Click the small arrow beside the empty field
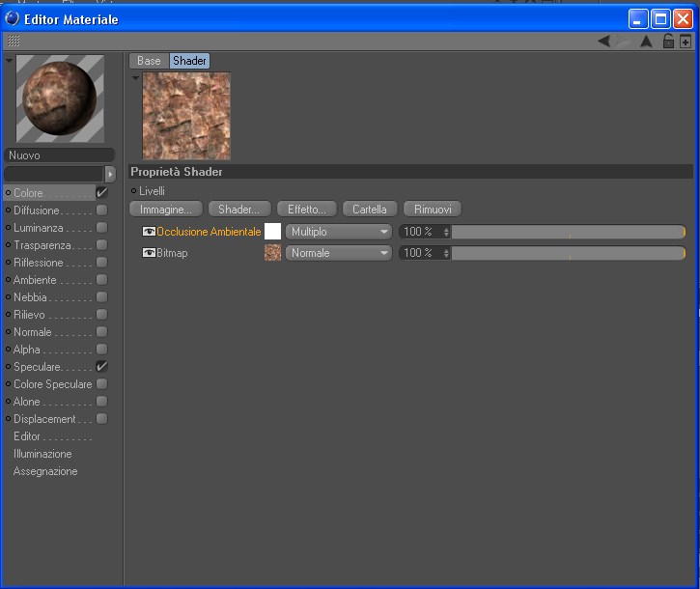Viewport: 700px width, 589px height. [x=110, y=174]
